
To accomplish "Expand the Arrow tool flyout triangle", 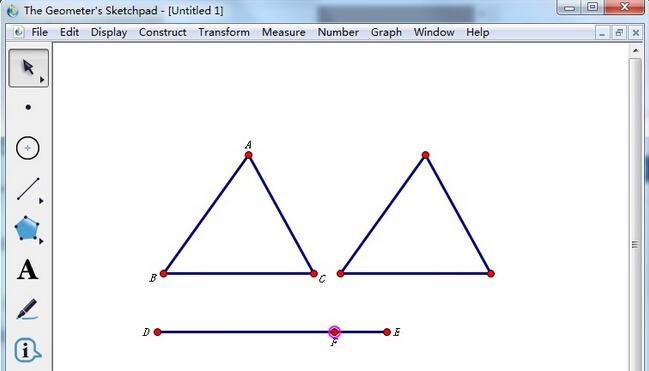I will click(x=42, y=80).
